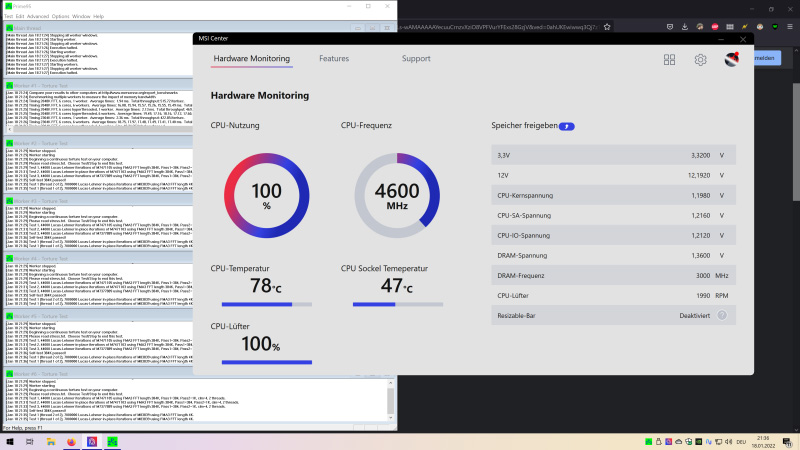Viewport: 800px width, 450px height.
Task: Click the Pocket icon in Firefox toolbar
Action: click(670, 27)
